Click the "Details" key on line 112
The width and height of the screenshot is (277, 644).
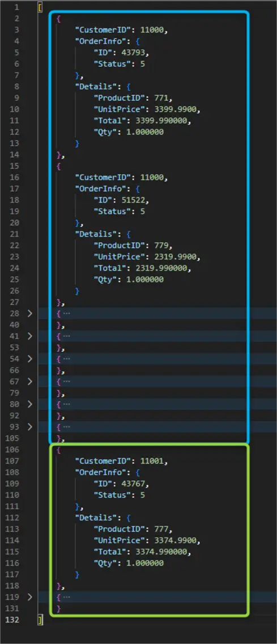click(x=97, y=518)
